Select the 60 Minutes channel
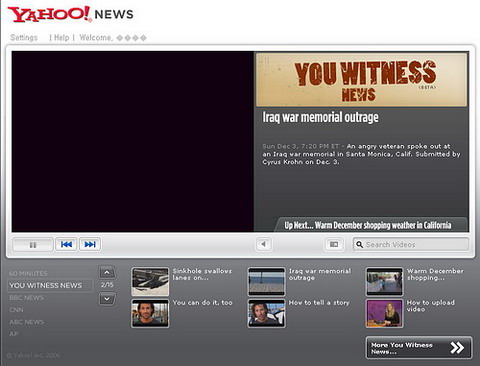480x366 pixels. [28, 273]
